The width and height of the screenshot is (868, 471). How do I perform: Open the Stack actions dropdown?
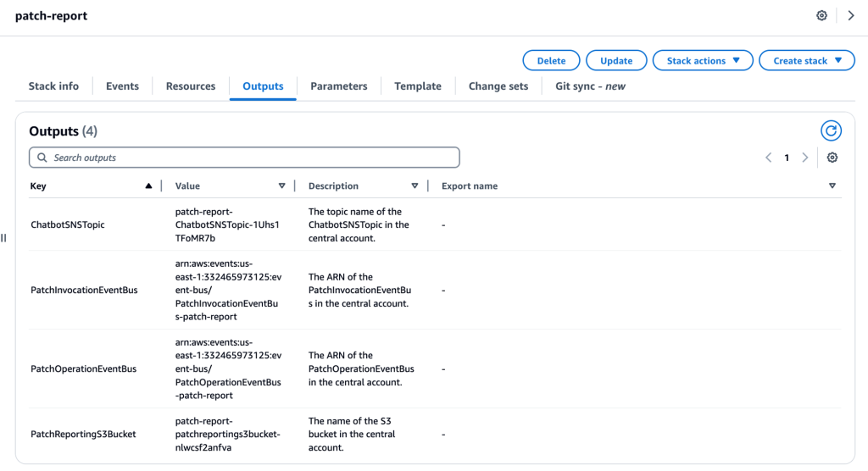(703, 60)
